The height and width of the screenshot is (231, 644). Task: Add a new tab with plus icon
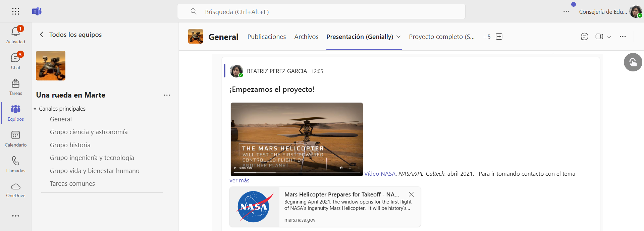499,37
